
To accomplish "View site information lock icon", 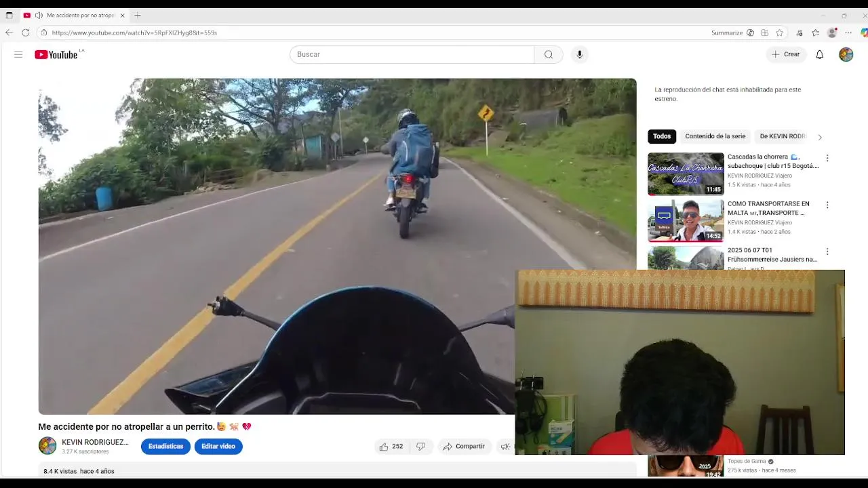I will coord(43,33).
